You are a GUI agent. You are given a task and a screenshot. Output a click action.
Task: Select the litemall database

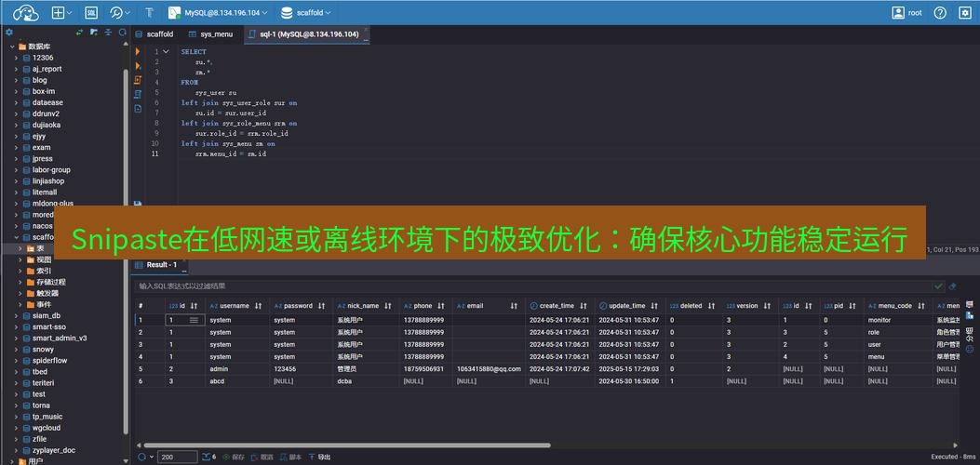[x=45, y=193]
